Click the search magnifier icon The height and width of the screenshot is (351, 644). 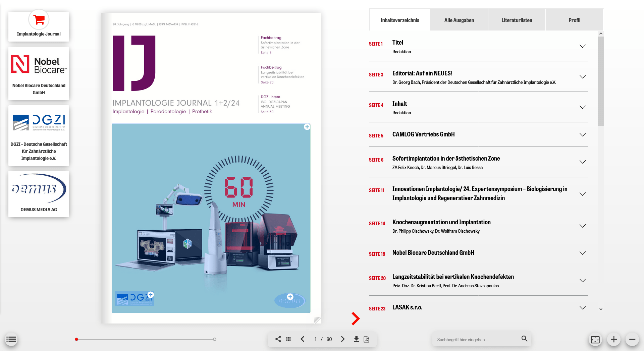point(524,339)
